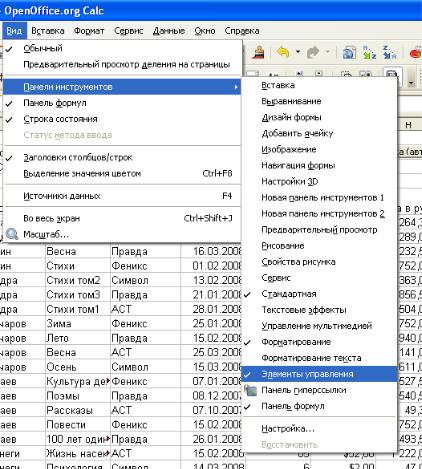
Task: Select the cell containing Стихи том3
Action: coord(78,295)
